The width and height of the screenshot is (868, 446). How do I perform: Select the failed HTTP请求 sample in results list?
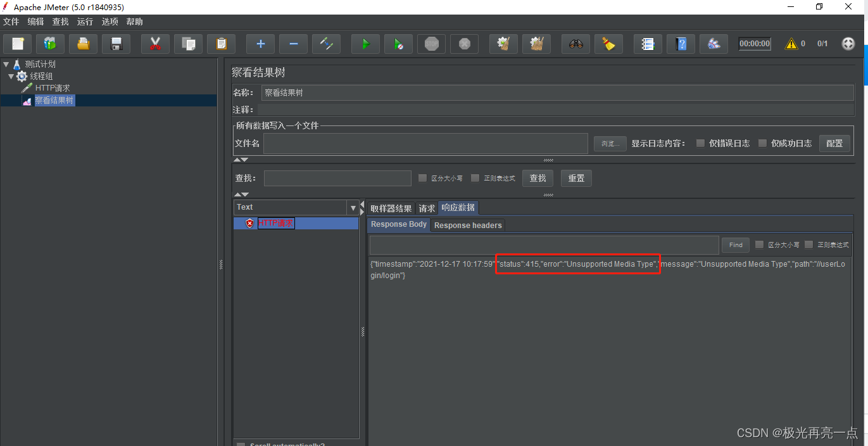point(275,223)
